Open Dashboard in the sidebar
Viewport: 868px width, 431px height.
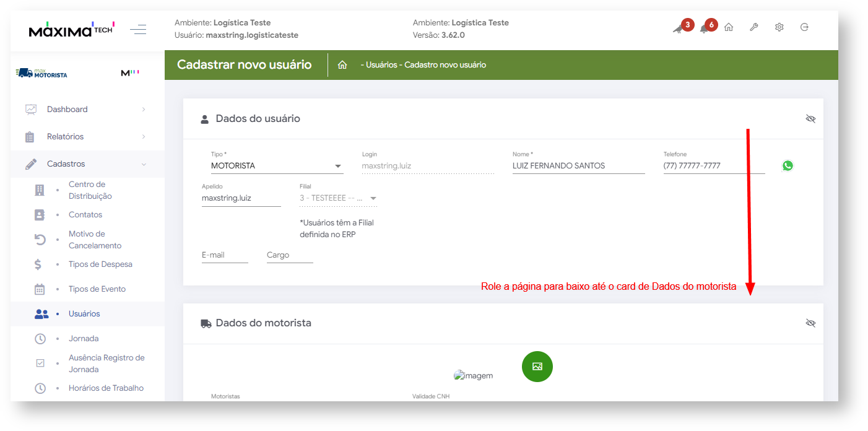pyautogui.click(x=67, y=109)
